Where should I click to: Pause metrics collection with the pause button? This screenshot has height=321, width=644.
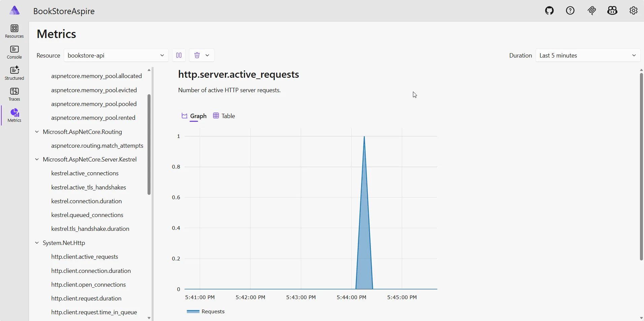click(178, 55)
